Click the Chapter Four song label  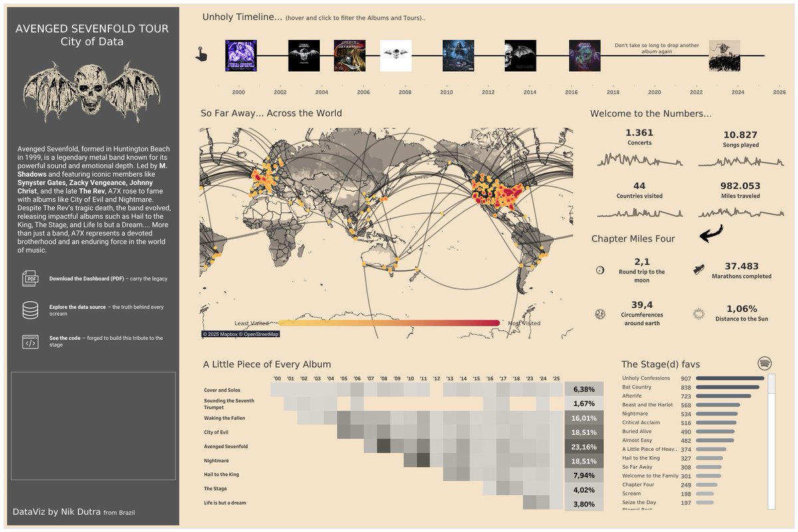(x=638, y=485)
